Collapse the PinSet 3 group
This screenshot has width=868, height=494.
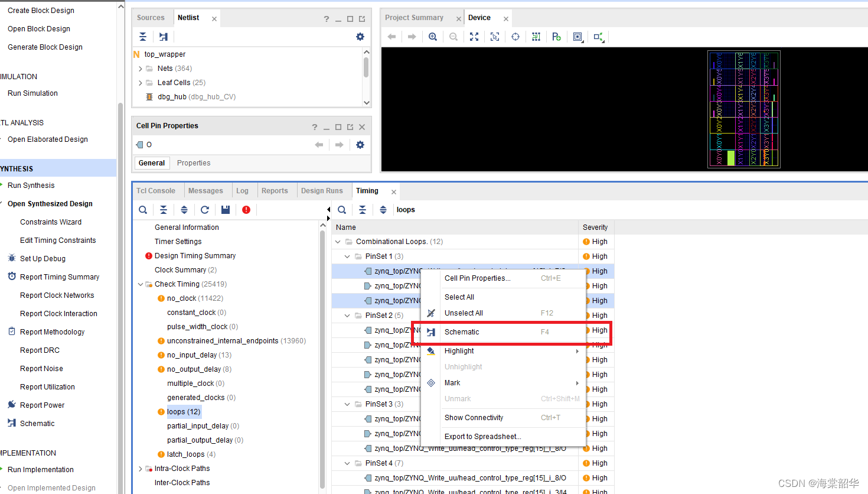(347, 404)
